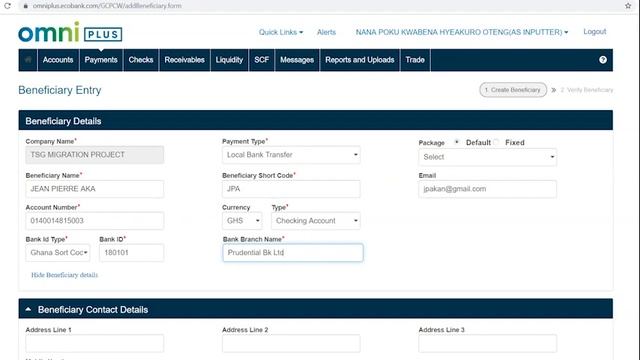The height and width of the screenshot is (360, 640).
Task: Open the Package Select dropdown
Action: click(487, 157)
